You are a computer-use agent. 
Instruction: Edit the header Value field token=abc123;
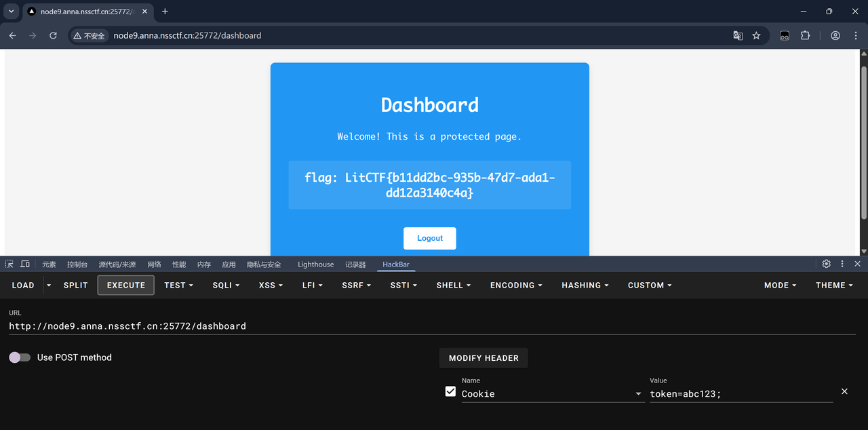741,393
